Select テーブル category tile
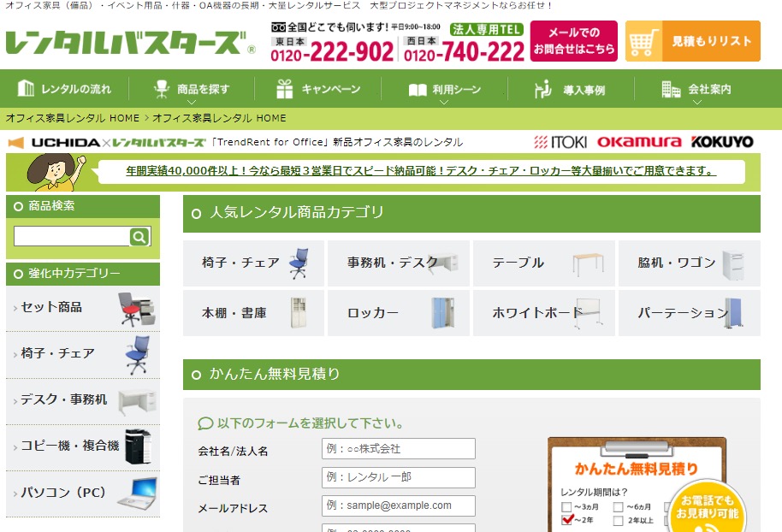This screenshot has width=782, height=532. tap(543, 263)
